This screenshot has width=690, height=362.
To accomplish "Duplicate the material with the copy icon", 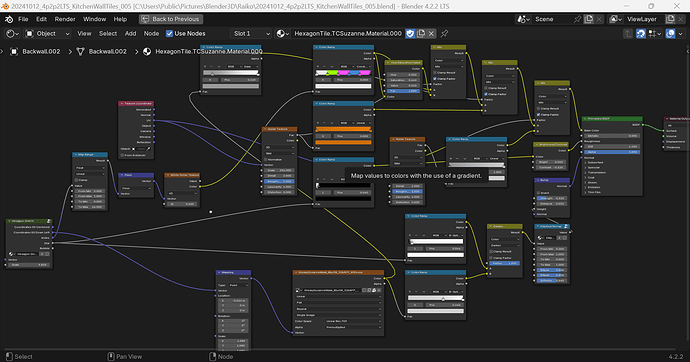I will (x=421, y=33).
